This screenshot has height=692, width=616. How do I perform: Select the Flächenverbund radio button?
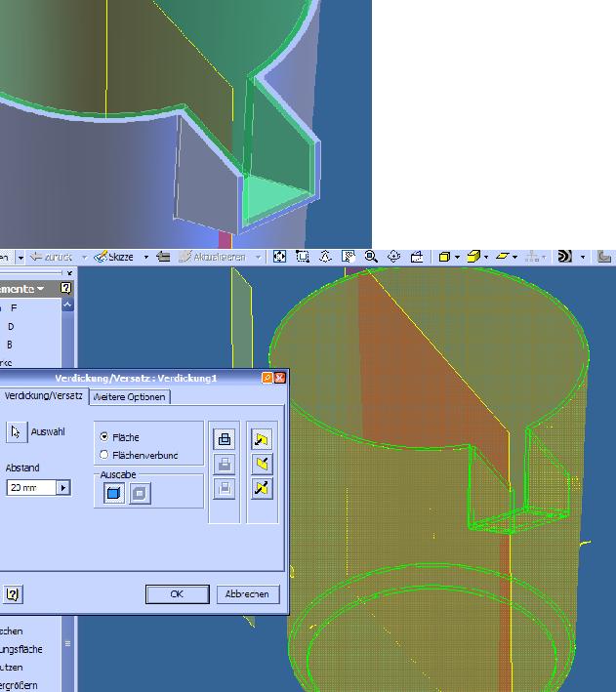[x=104, y=455]
